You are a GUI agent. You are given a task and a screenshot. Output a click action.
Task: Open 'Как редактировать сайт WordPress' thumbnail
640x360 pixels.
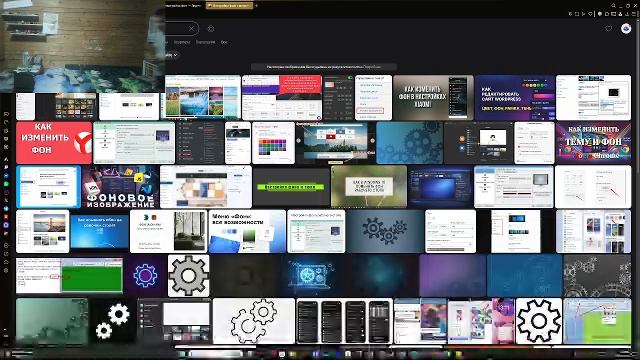pyautogui.click(x=515, y=97)
